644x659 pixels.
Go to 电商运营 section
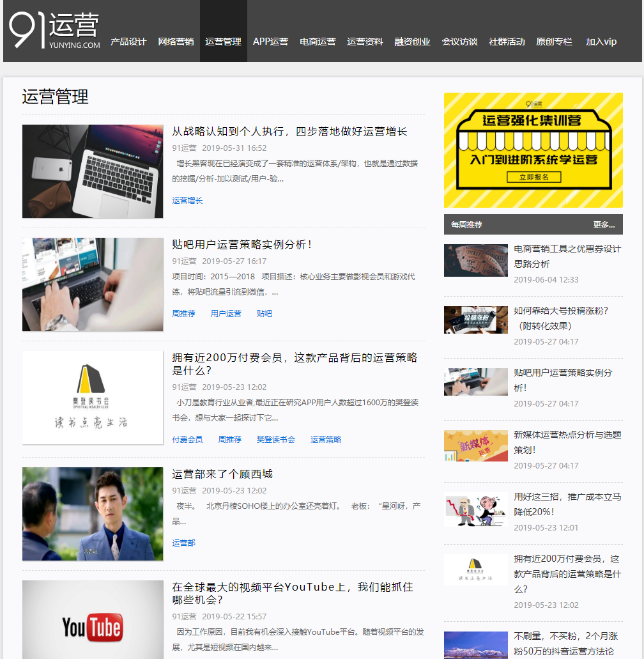[x=318, y=42]
